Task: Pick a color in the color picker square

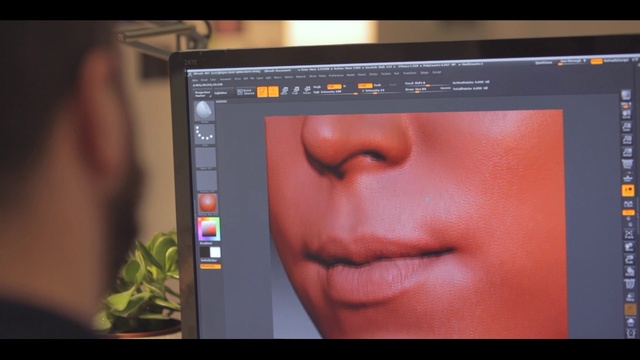Action: 209,229
